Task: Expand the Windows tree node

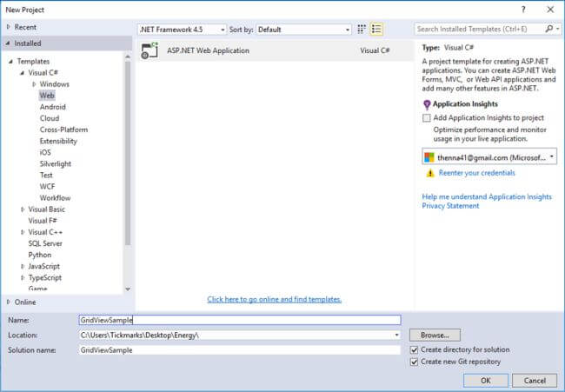Action: [34, 84]
